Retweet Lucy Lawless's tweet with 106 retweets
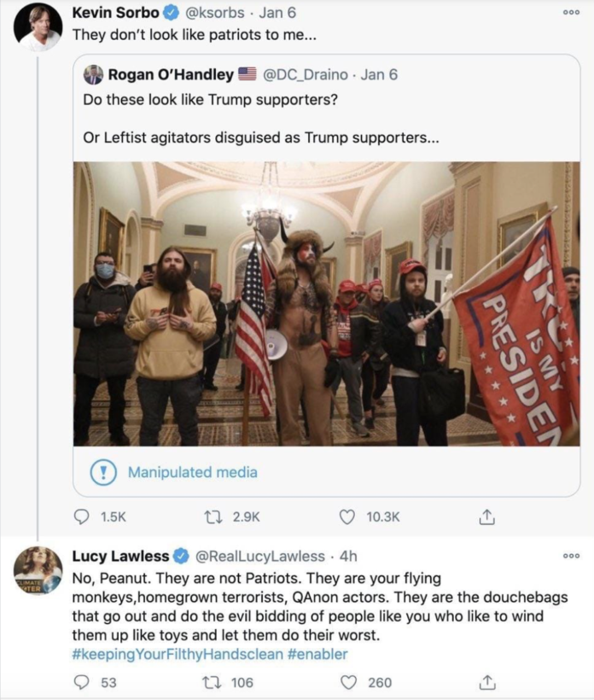Viewport: 594px width, 700px height. 209,683
